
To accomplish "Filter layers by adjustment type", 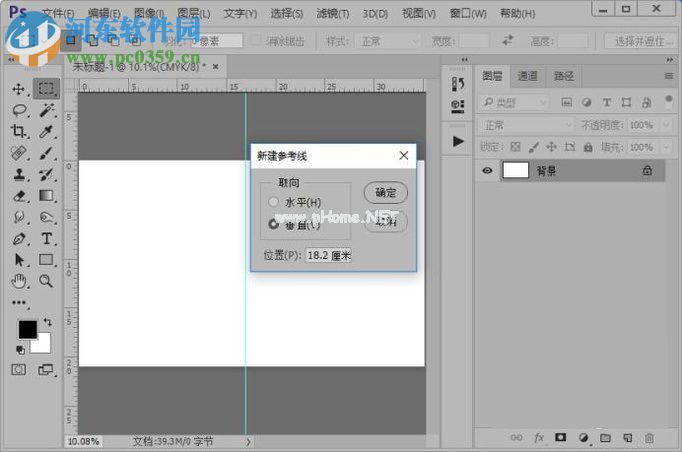I will click(x=586, y=102).
